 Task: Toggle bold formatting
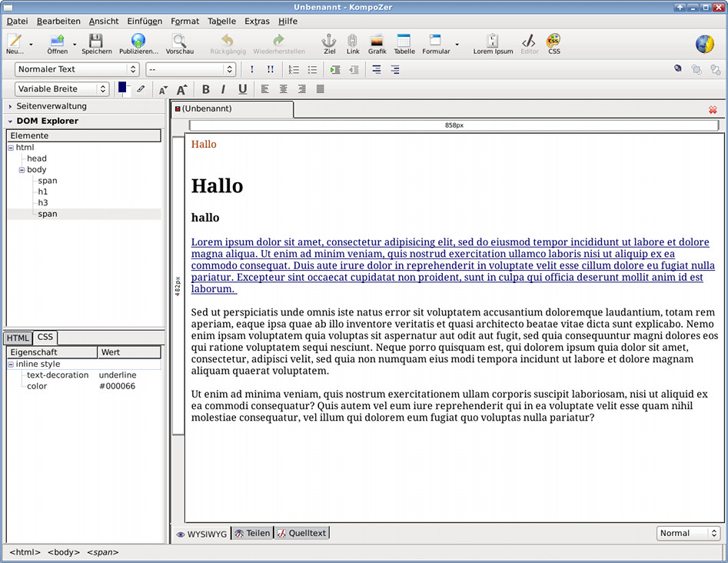tap(205, 89)
